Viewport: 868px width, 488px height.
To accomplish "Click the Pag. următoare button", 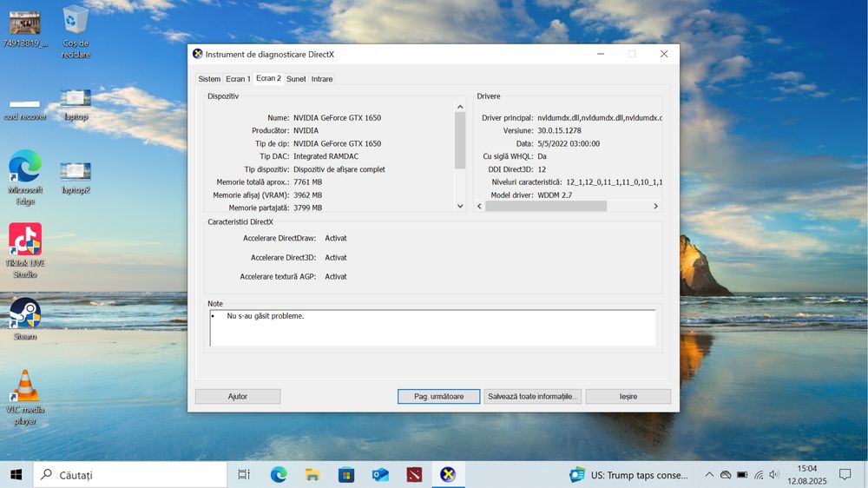I will tap(439, 396).
